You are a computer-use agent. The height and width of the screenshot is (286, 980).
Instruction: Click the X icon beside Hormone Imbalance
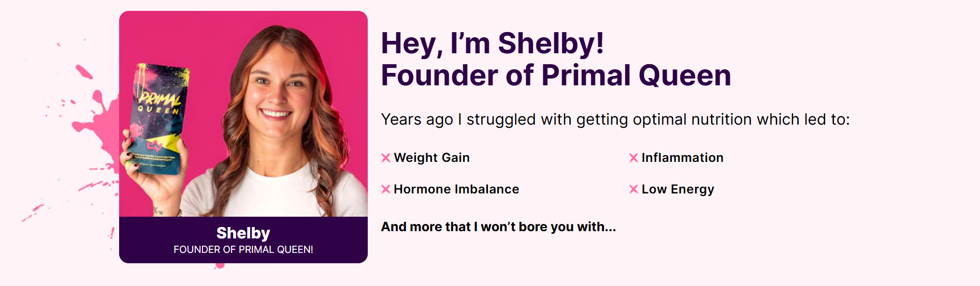(x=386, y=189)
